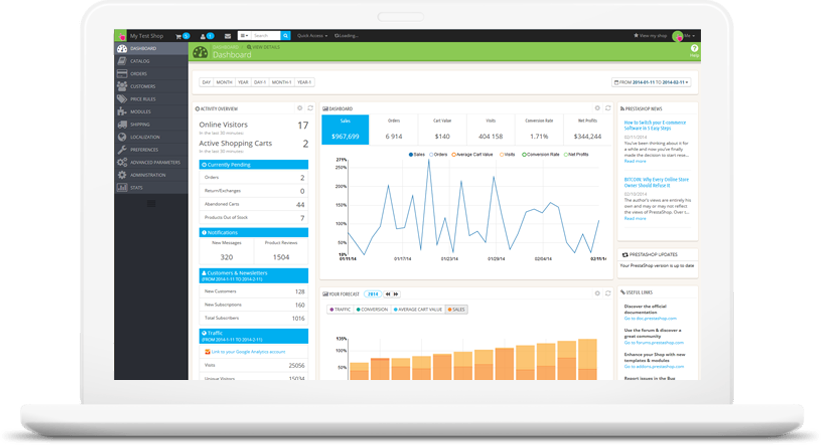Select the Month period tab
The width and height of the screenshot is (821, 445).
pos(224,82)
